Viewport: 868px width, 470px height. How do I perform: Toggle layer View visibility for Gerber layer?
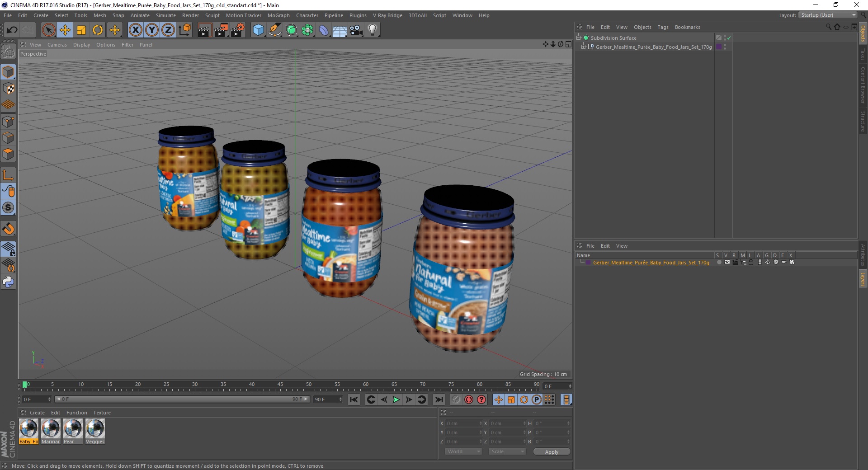click(x=727, y=263)
